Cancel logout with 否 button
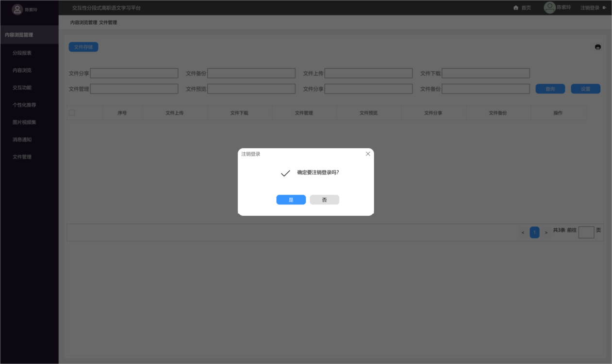The width and height of the screenshot is (612, 364). click(x=324, y=200)
